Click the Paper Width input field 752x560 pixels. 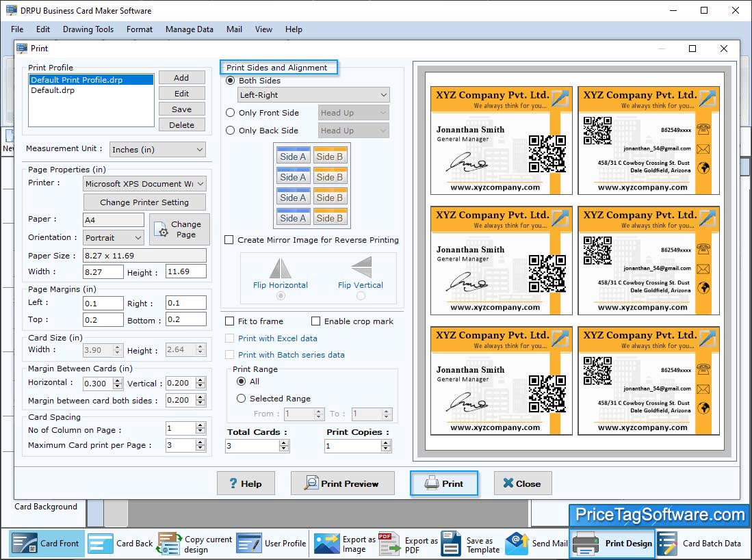coord(103,271)
